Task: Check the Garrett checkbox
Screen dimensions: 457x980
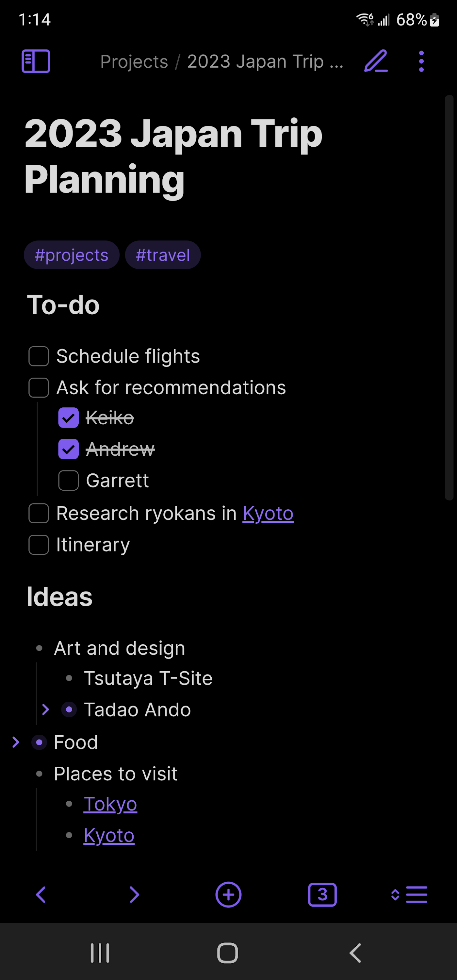Action: pos(69,481)
